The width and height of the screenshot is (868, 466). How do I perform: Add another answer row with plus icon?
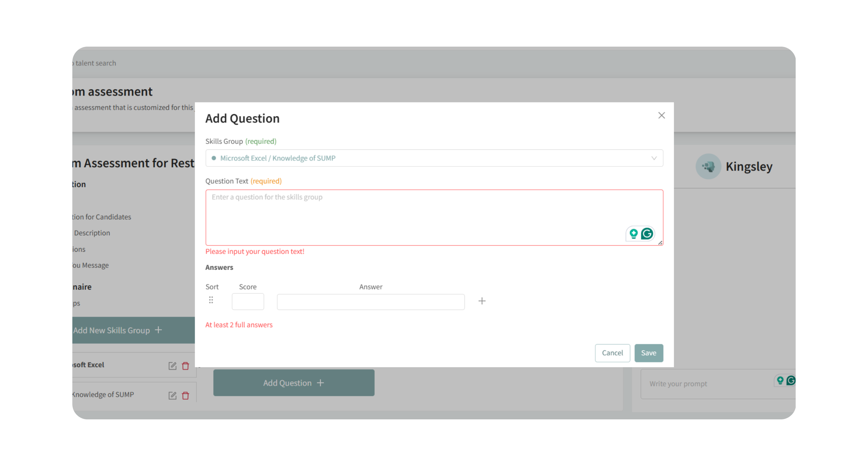pos(482,301)
